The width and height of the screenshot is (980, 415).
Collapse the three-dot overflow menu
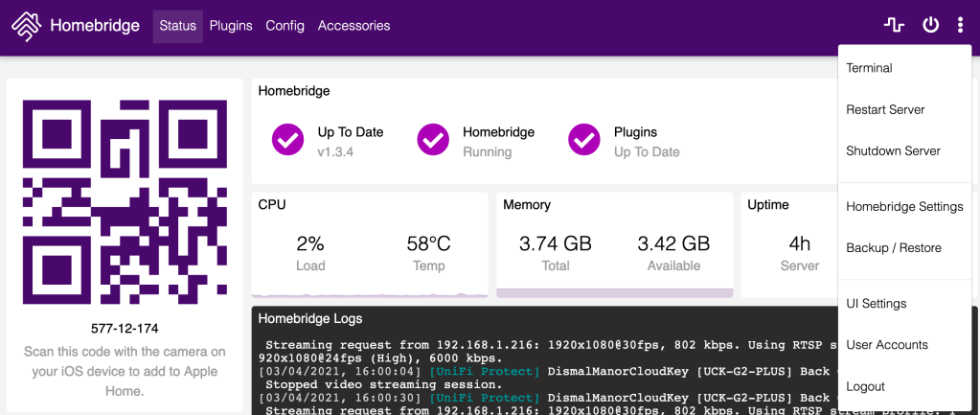pos(960,26)
